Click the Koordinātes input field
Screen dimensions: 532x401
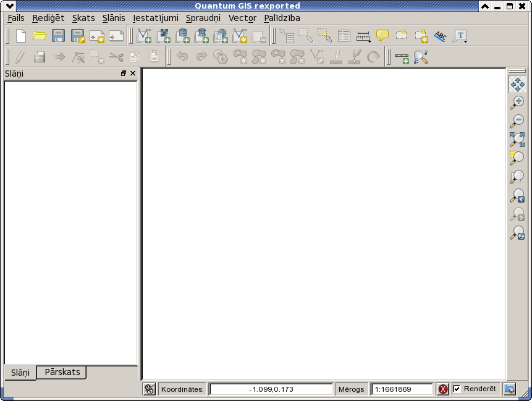tap(271, 389)
